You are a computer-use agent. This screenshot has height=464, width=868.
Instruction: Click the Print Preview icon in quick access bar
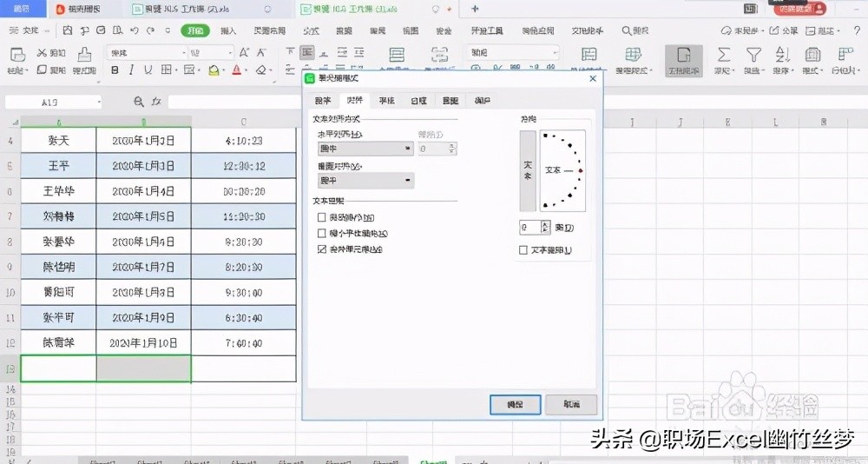117,30
